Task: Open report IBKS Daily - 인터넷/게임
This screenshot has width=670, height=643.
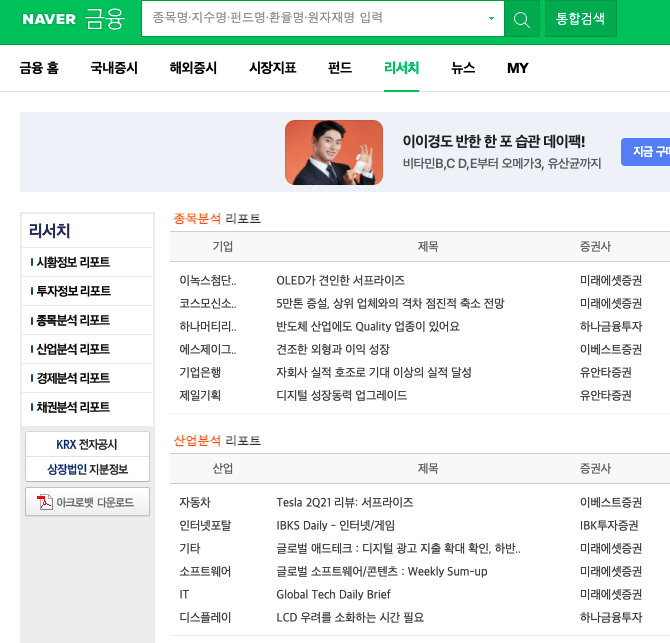Action: point(335,526)
